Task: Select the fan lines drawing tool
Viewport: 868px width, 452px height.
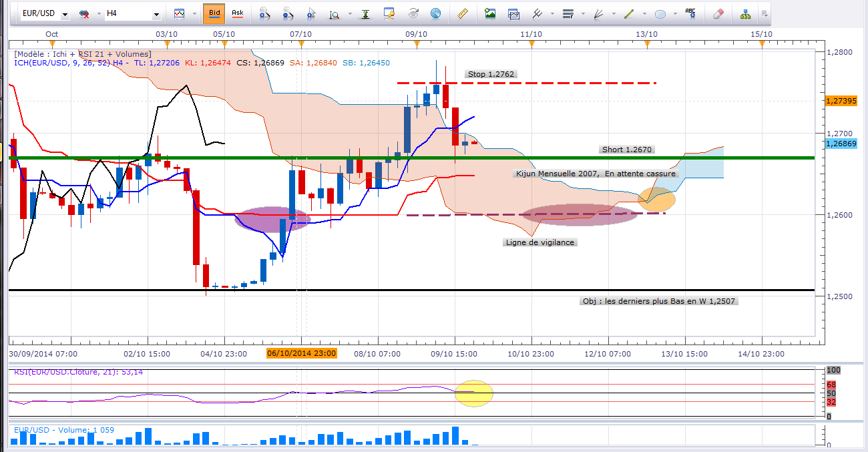Action: point(599,13)
